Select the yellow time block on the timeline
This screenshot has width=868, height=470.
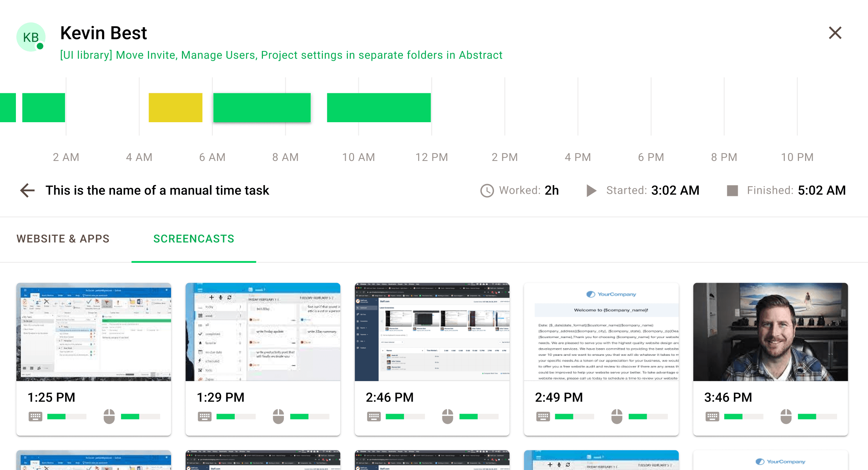click(x=175, y=107)
